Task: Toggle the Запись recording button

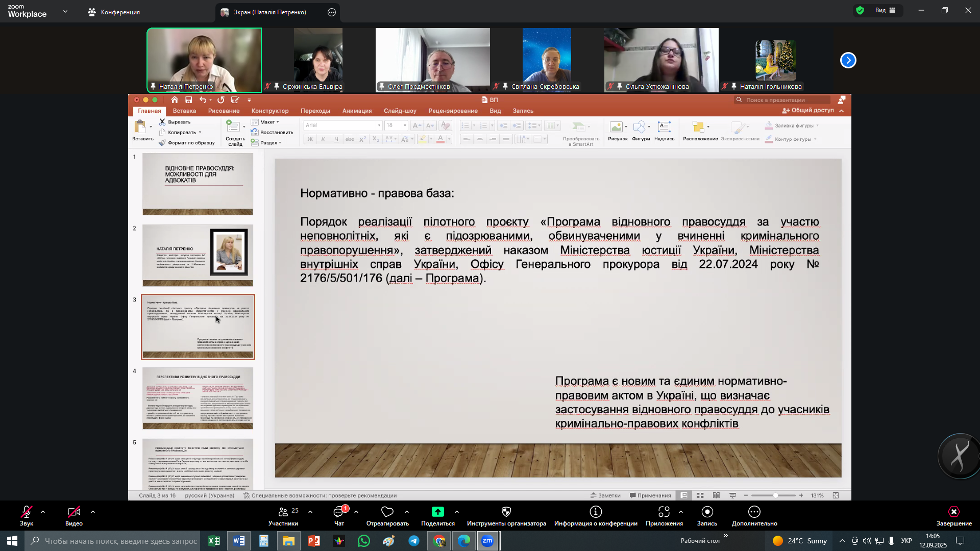Action: point(707,512)
